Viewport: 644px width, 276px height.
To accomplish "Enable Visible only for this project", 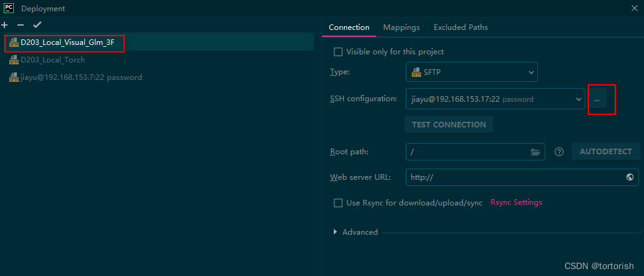I will tap(338, 52).
